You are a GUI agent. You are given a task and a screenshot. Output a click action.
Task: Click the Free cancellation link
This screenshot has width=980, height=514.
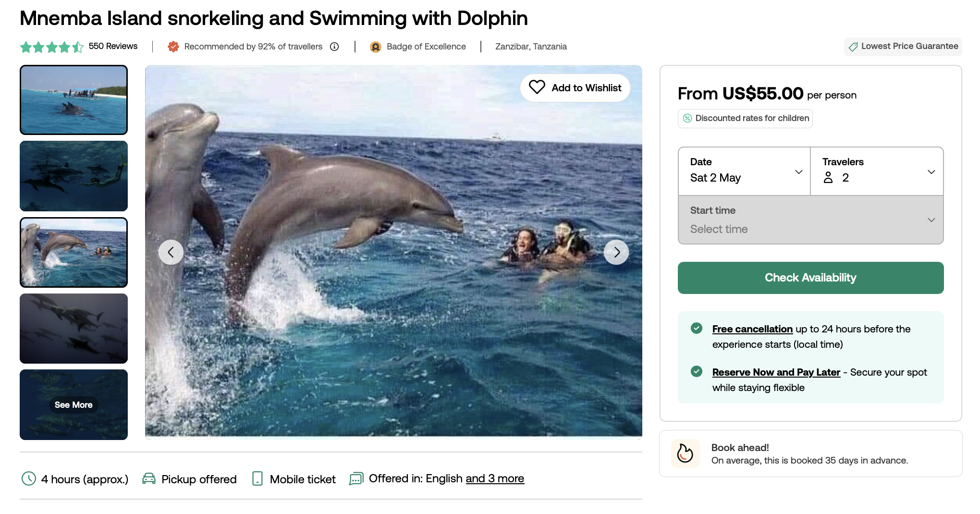(x=752, y=329)
